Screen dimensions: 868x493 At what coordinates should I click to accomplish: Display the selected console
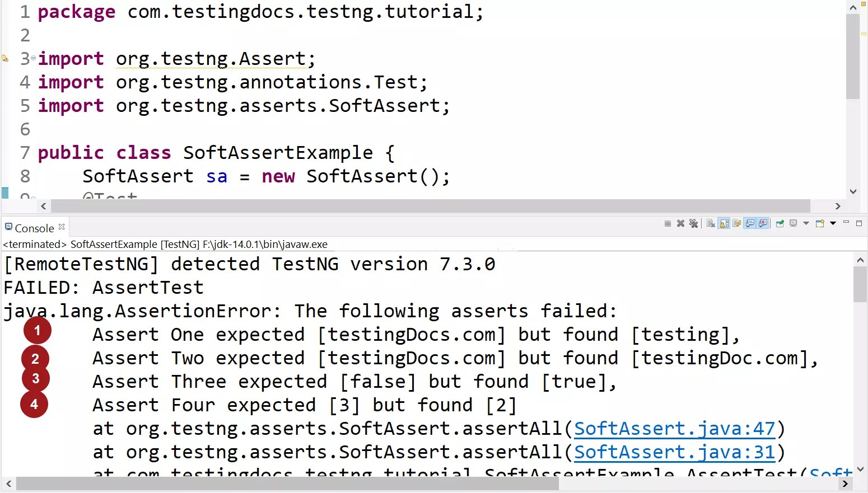click(x=794, y=223)
